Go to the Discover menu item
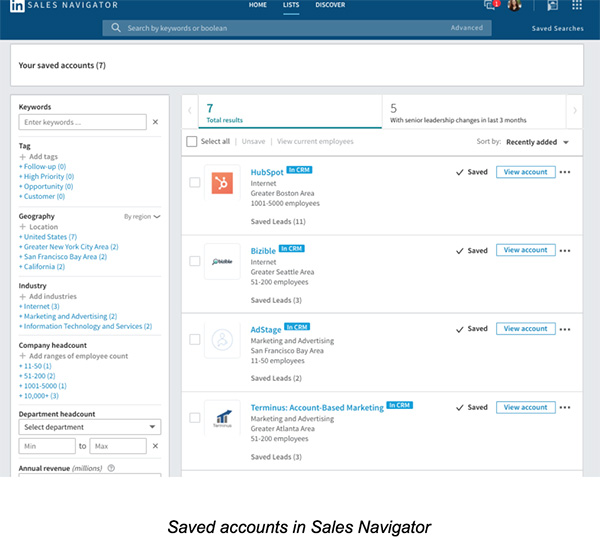 click(x=329, y=6)
